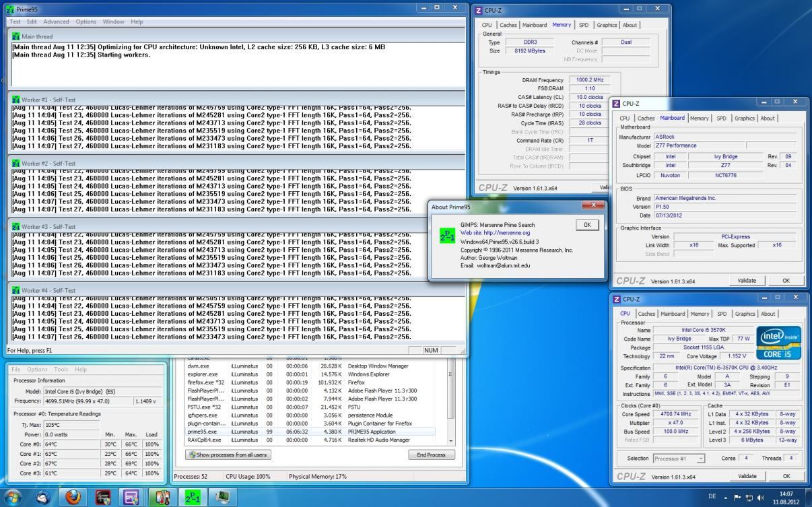Click the Main thread window icon

pos(16,36)
